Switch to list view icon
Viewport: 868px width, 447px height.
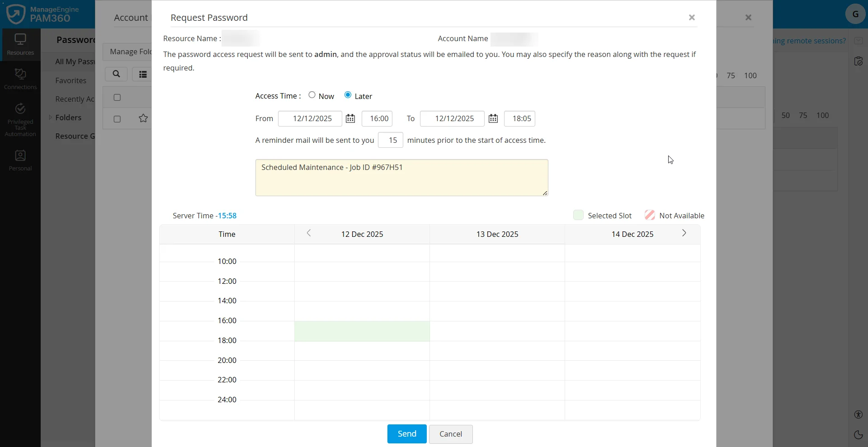click(143, 75)
